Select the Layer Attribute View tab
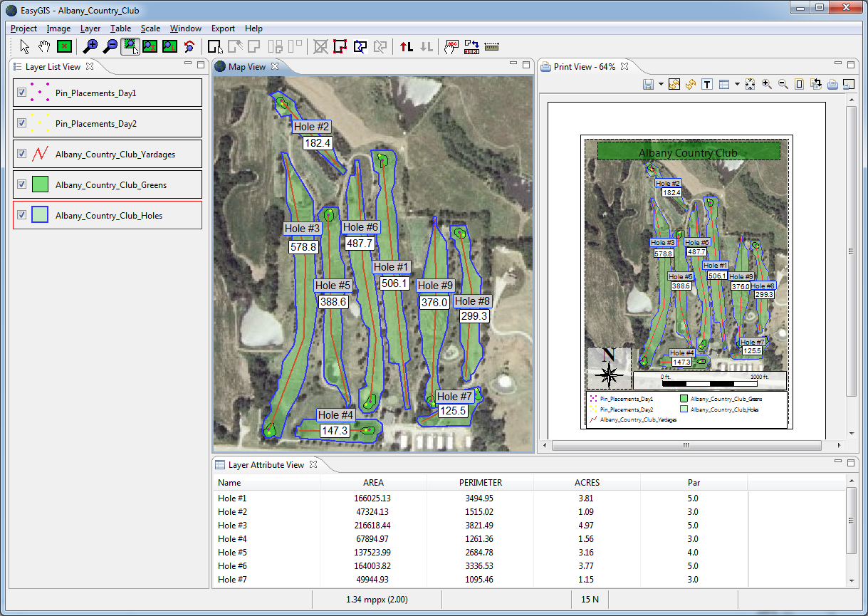Image resolution: width=868 pixels, height=616 pixels. (x=266, y=465)
